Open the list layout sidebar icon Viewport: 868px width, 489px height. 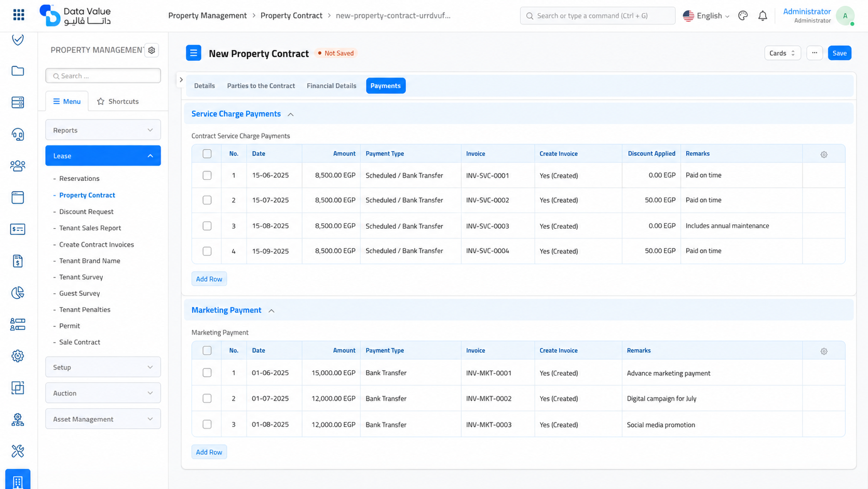point(18,325)
